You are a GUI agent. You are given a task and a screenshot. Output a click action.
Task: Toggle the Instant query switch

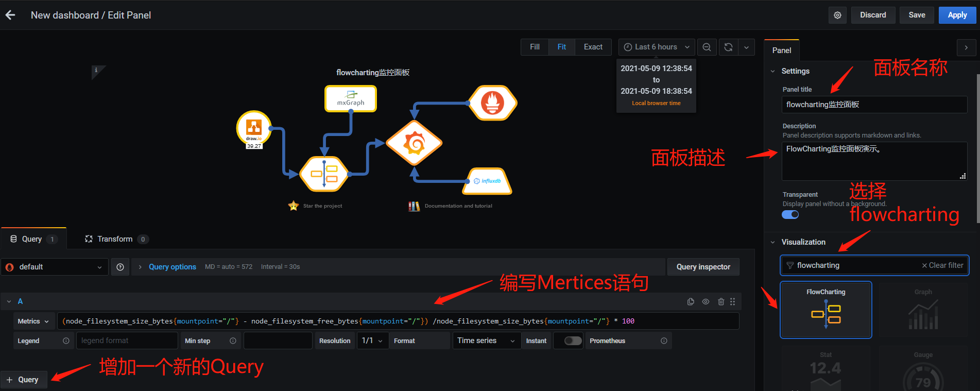[x=573, y=341]
